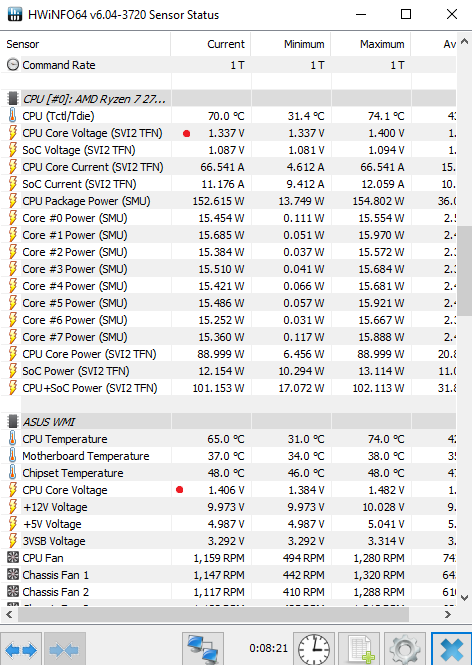Screen dimensions: 472x665
Task: Open sensor settings gear icon
Action: (405, 649)
